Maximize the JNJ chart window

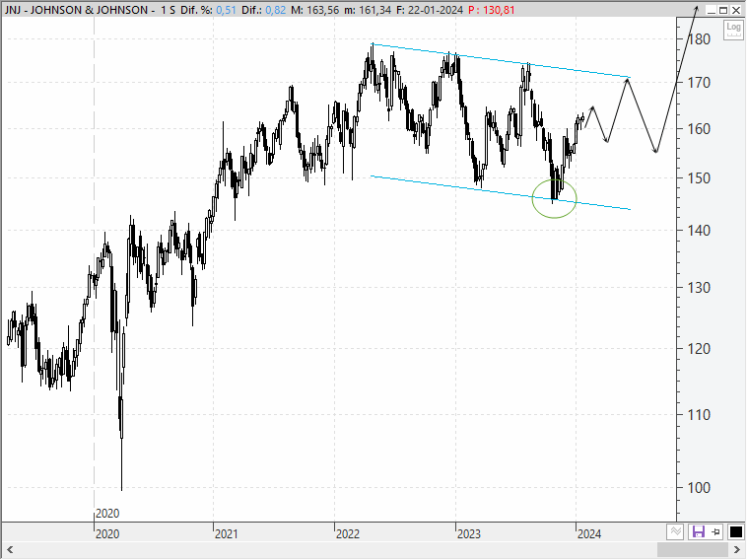pyautogui.click(x=723, y=10)
